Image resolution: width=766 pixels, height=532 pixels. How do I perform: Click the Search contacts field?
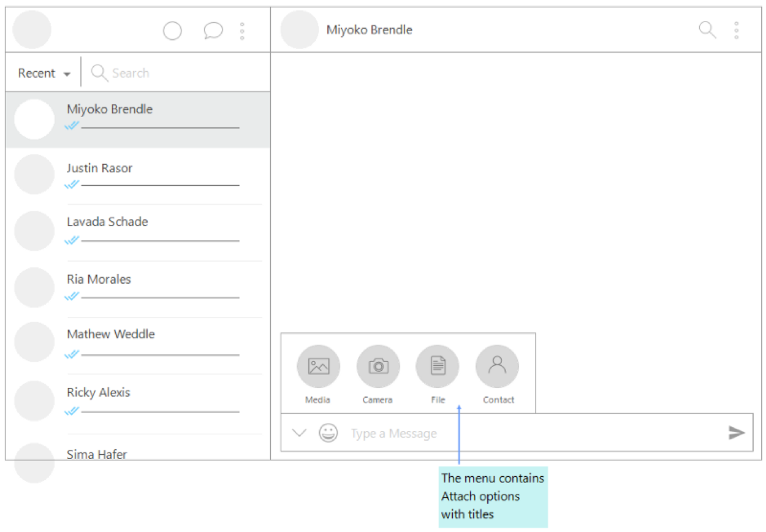click(x=172, y=74)
